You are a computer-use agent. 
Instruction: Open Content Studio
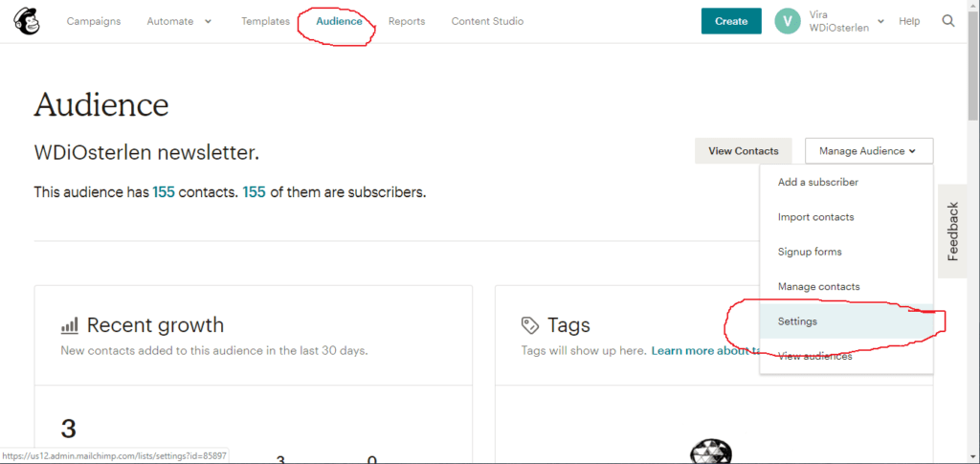point(487,21)
